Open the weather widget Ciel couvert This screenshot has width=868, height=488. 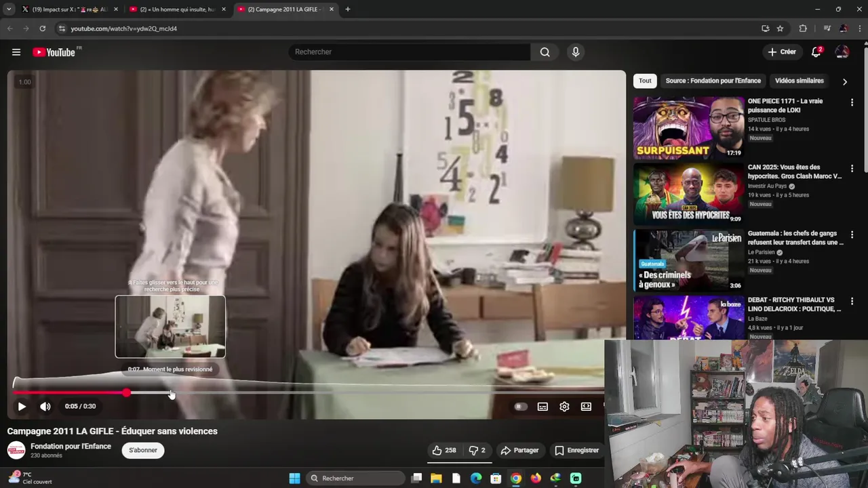click(31, 478)
